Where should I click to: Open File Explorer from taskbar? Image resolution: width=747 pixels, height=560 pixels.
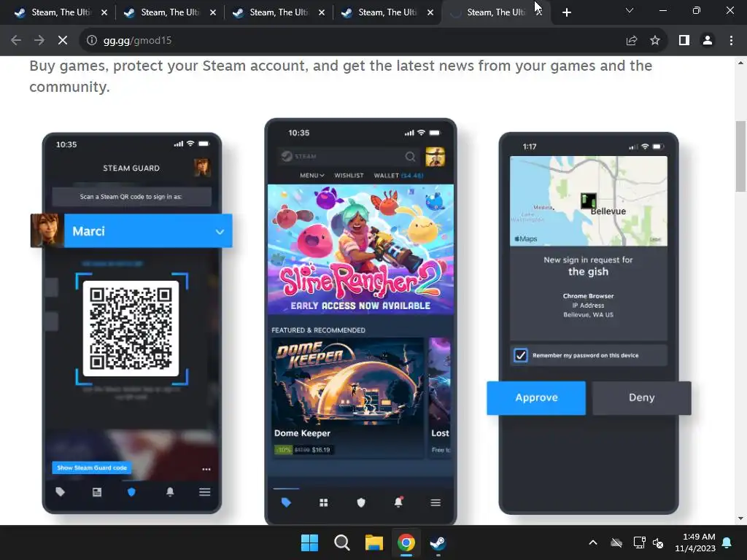374,542
